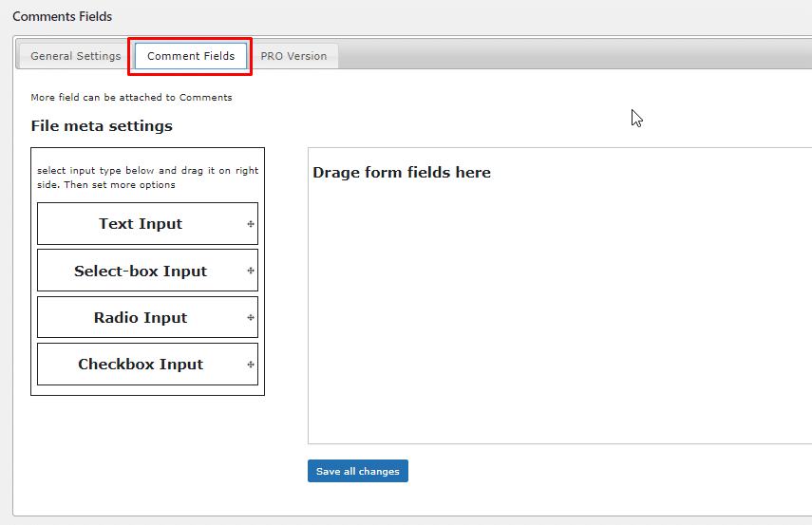This screenshot has height=525, width=812.
Task: Select the Select-box Input field type label
Action: pyautogui.click(x=141, y=271)
